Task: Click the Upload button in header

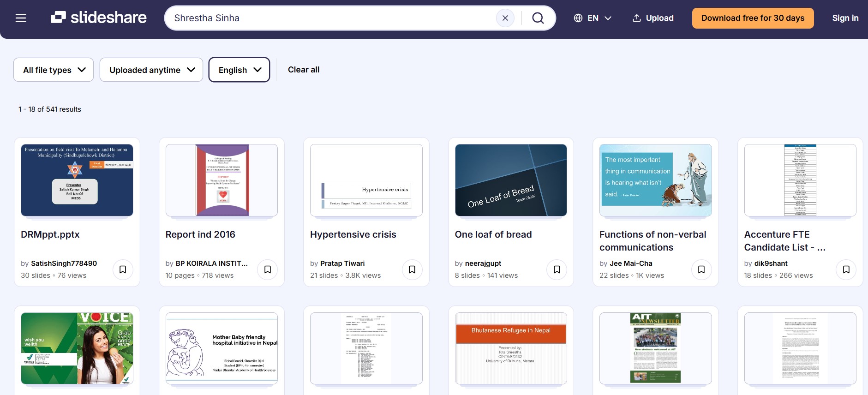Action: pyautogui.click(x=653, y=18)
